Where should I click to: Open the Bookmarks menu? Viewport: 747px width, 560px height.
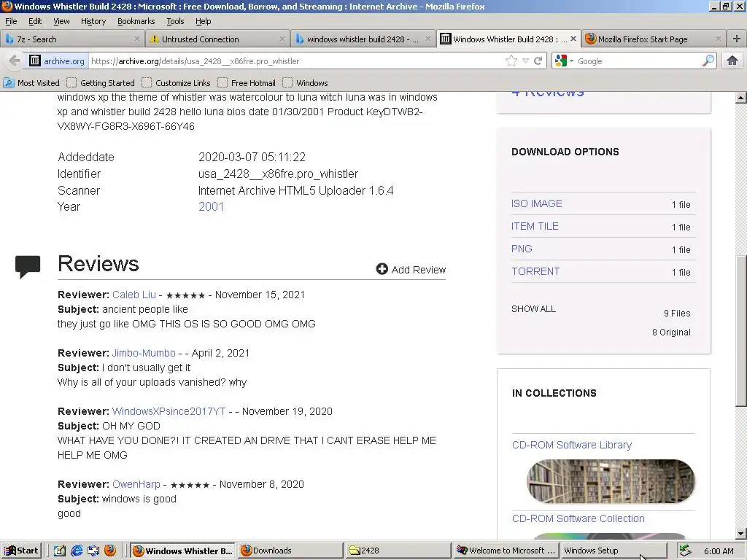(136, 21)
